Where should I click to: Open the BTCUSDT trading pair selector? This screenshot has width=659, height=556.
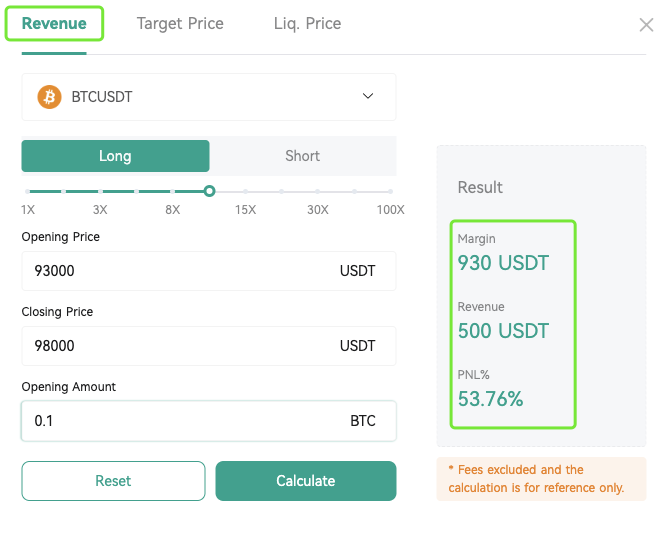pos(209,97)
